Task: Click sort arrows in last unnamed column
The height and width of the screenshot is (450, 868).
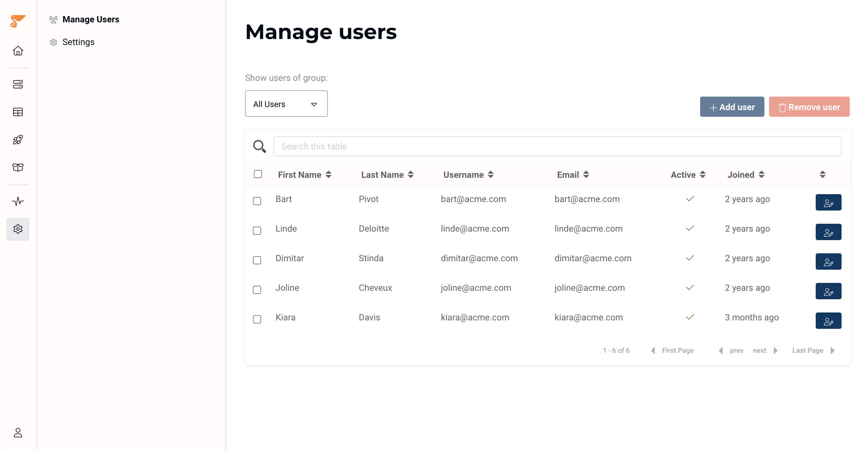Action: [822, 174]
